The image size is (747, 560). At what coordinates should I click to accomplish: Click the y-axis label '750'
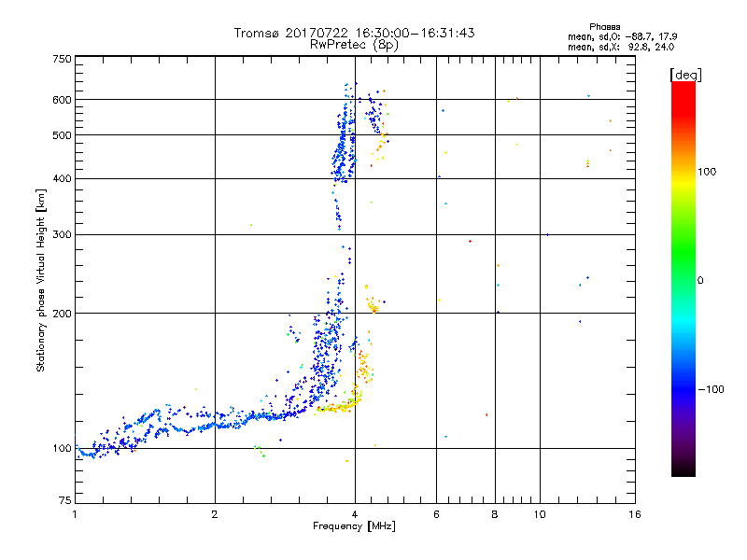(62, 59)
